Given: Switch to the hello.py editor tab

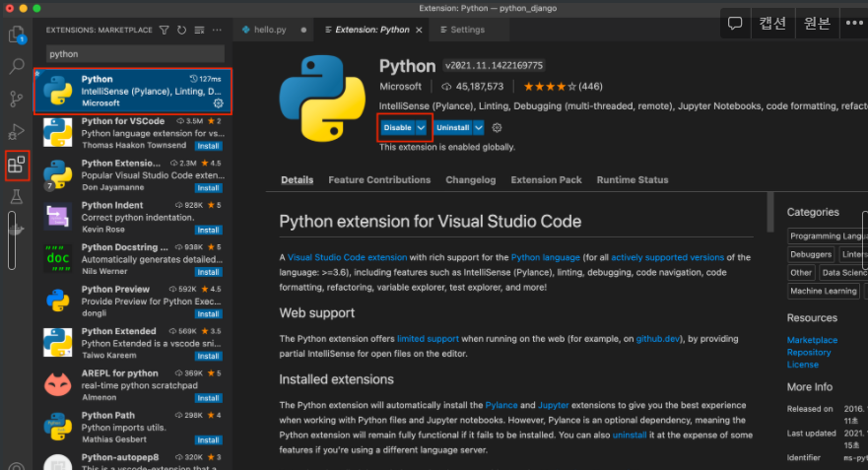Looking at the screenshot, I should pyautogui.click(x=274, y=30).
